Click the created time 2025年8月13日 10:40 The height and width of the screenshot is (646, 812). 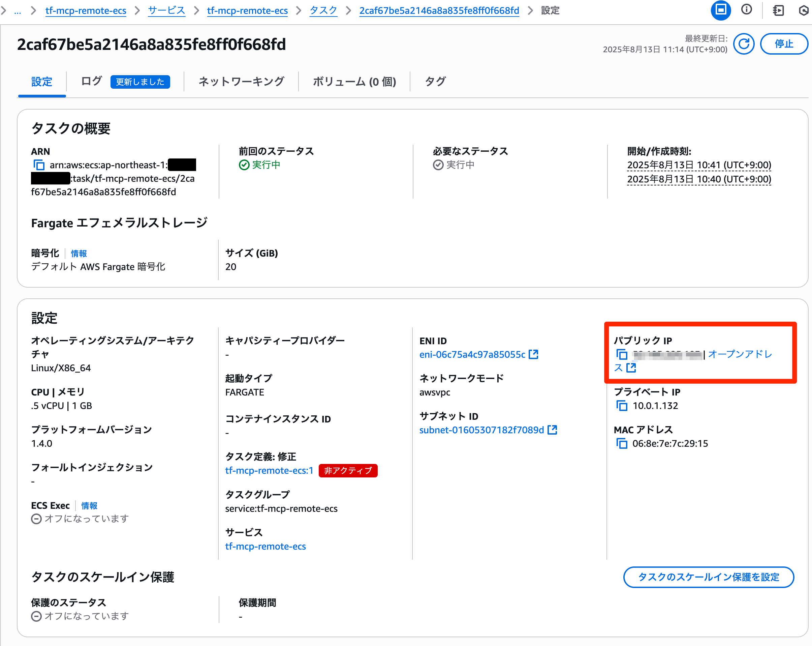(699, 179)
